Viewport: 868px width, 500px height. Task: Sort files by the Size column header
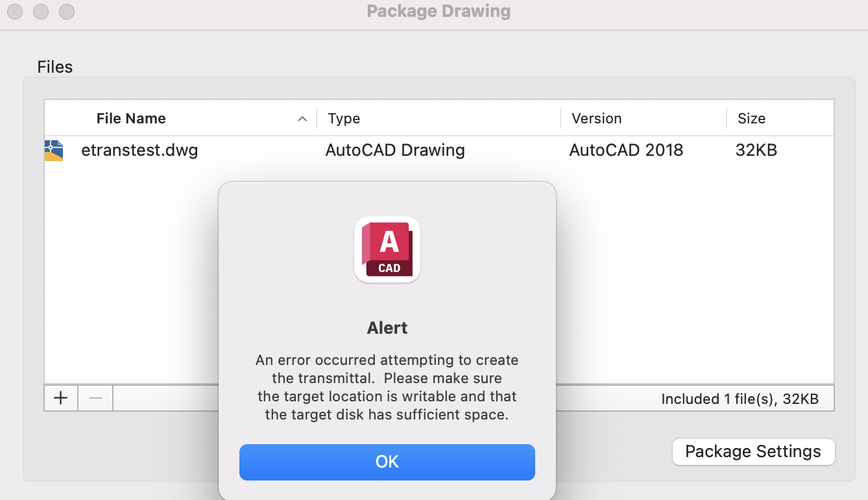751,118
